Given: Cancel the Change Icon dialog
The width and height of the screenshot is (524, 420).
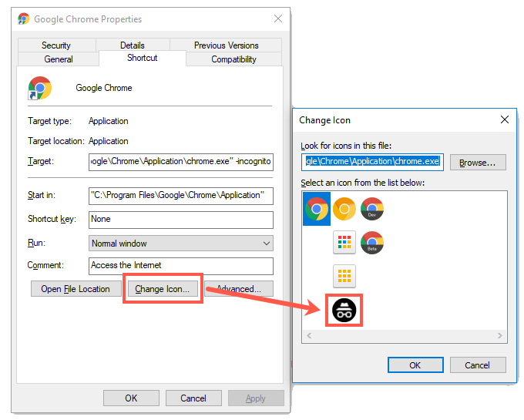Looking at the screenshot, I should click(x=478, y=365).
